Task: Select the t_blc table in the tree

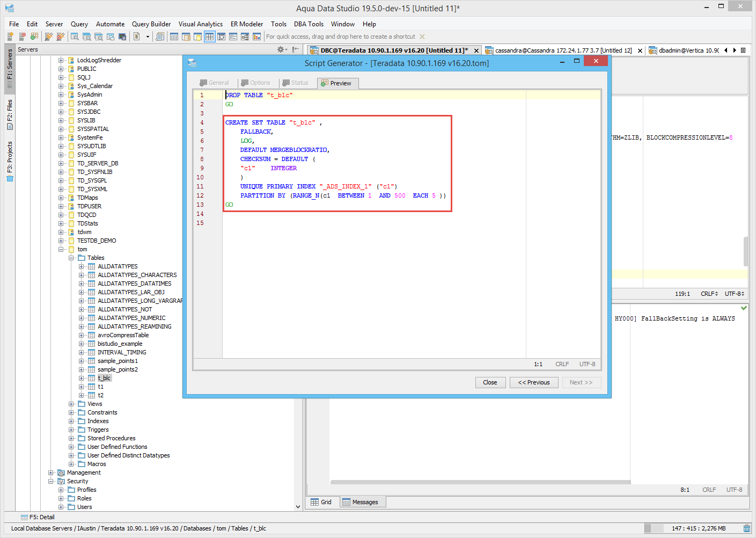Action: (104, 378)
